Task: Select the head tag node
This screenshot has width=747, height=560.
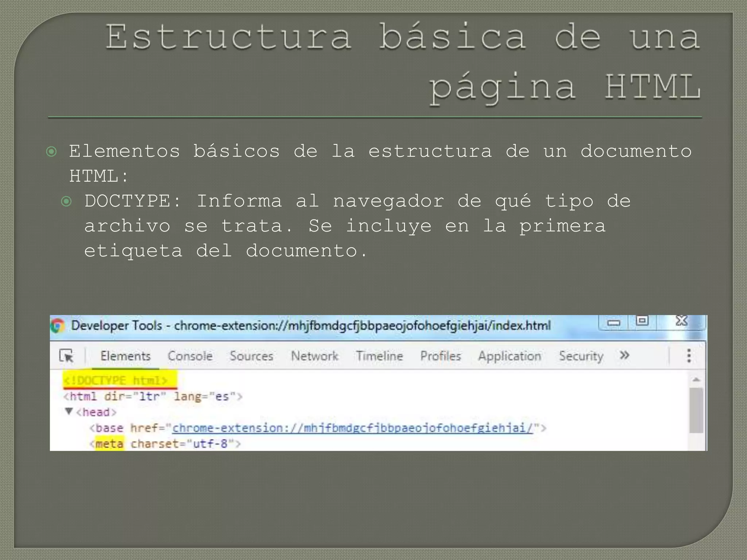Action: coord(96,412)
